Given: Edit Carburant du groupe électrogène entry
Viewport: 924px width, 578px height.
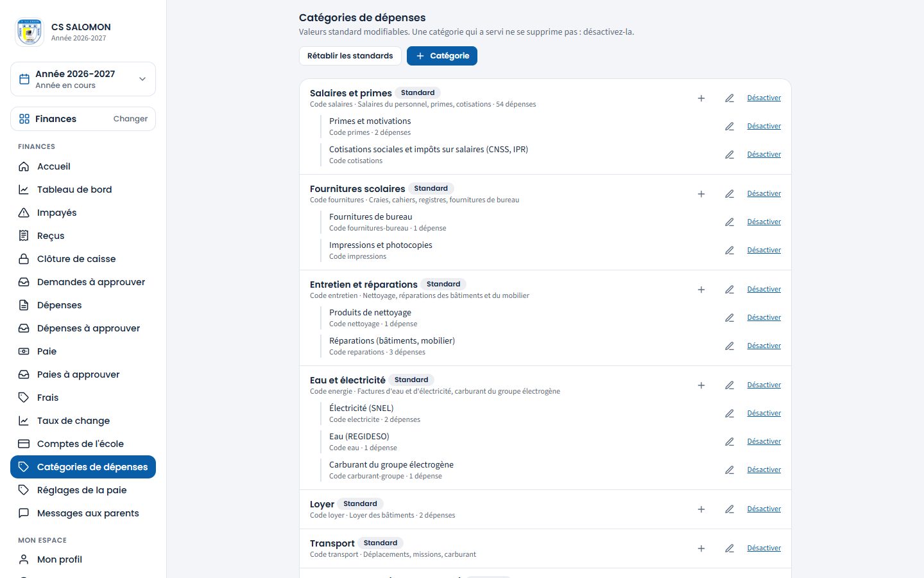Looking at the screenshot, I should point(730,470).
